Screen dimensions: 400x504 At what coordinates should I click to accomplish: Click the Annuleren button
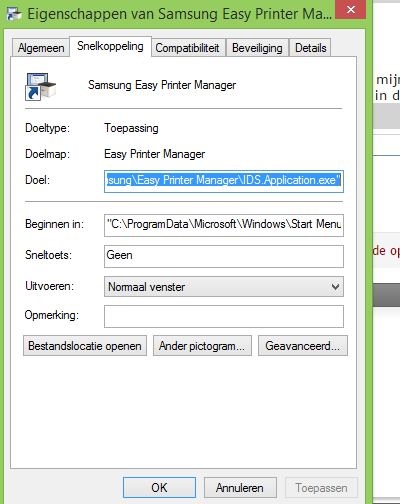click(240, 487)
